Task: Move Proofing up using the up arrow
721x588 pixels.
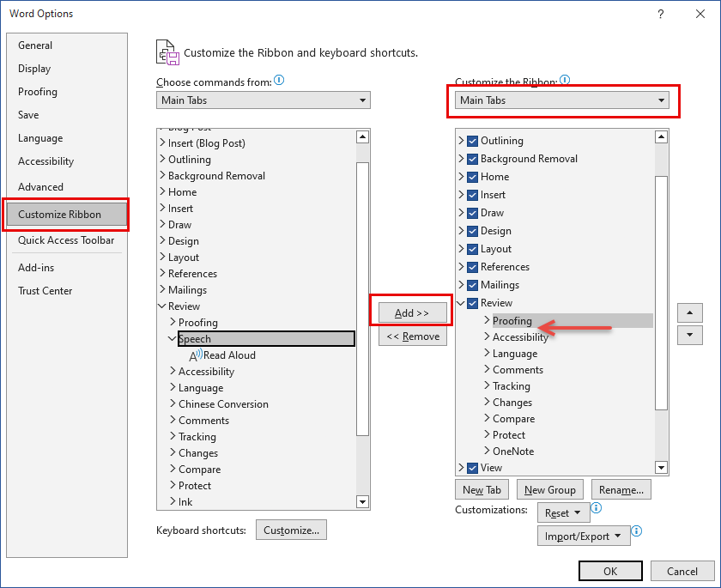Action: (690, 312)
